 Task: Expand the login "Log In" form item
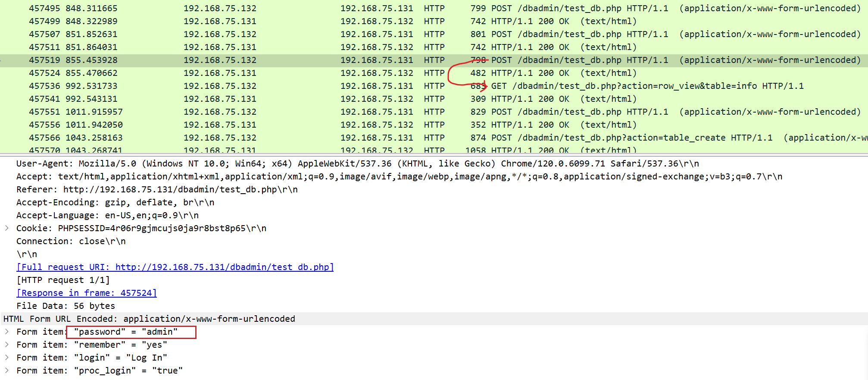6,358
